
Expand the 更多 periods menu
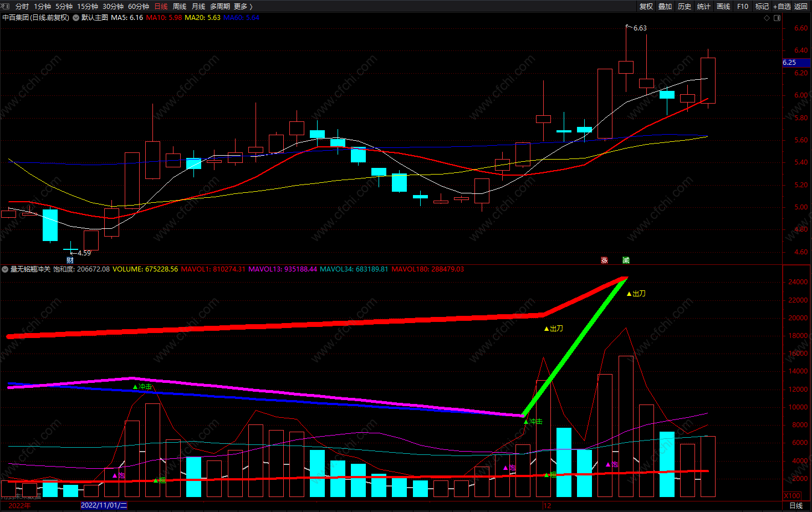click(x=243, y=6)
